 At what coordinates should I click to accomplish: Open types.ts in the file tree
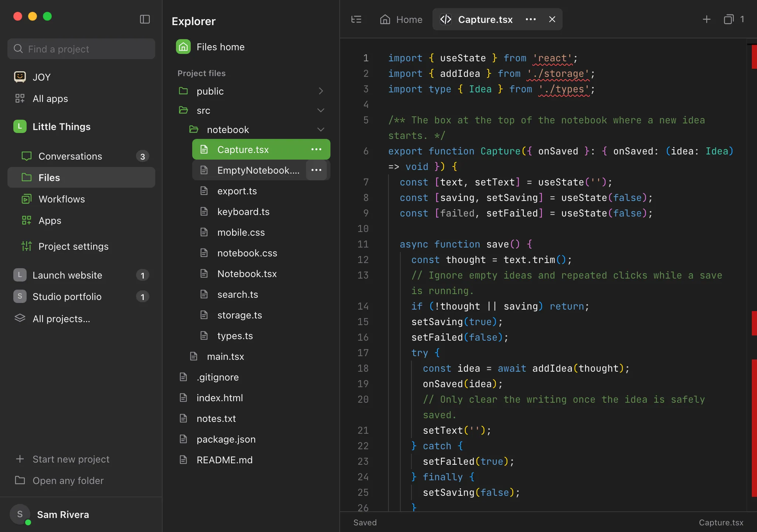(261, 336)
